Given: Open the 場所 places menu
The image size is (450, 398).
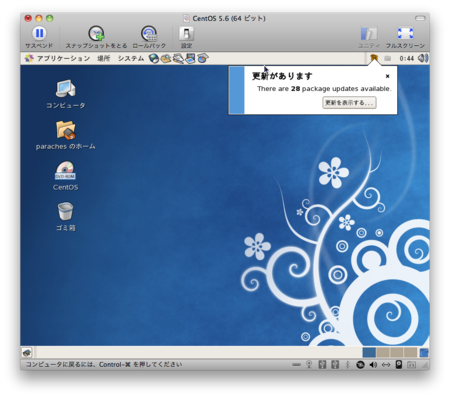Looking at the screenshot, I should 104,58.
